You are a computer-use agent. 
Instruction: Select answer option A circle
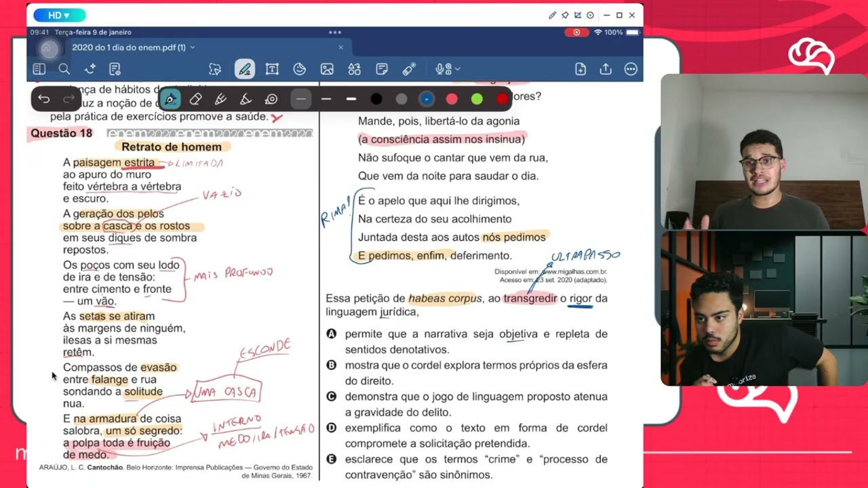click(332, 333)
